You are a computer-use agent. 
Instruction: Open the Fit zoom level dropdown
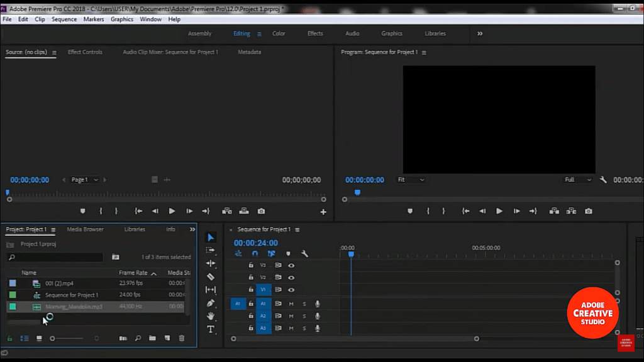click(x=410, y=180)
